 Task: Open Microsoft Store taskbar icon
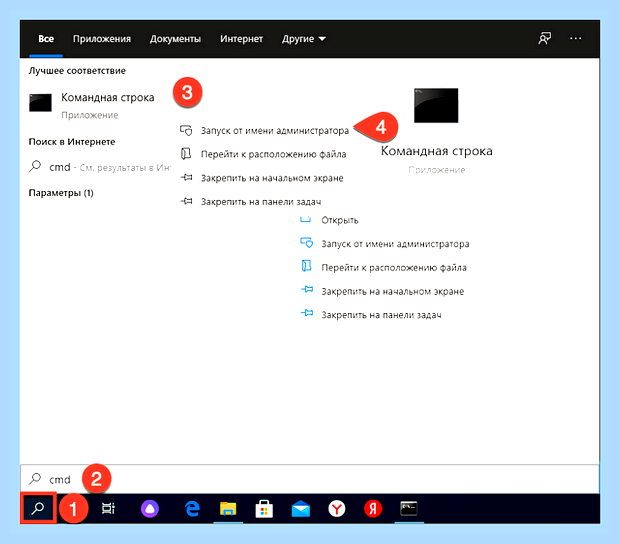264,508
